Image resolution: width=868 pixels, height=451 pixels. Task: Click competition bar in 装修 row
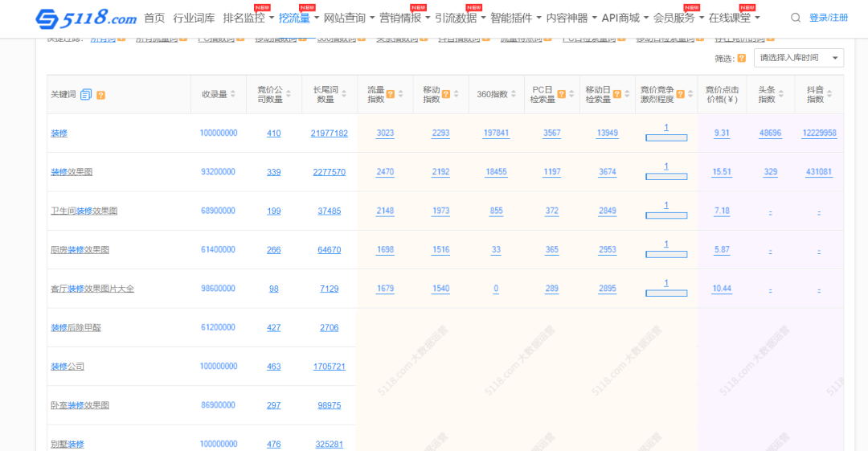click(x=666, y=137)
